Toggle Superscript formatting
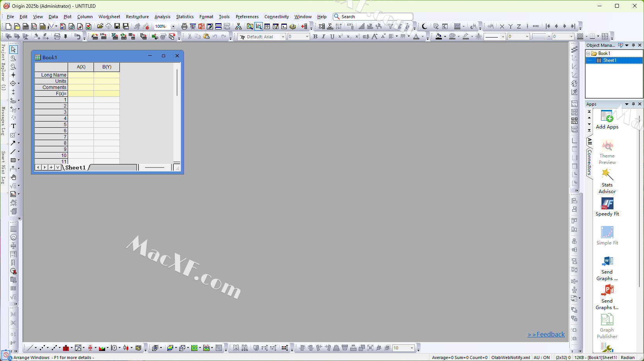644x361 pixels. coord(341,37)
